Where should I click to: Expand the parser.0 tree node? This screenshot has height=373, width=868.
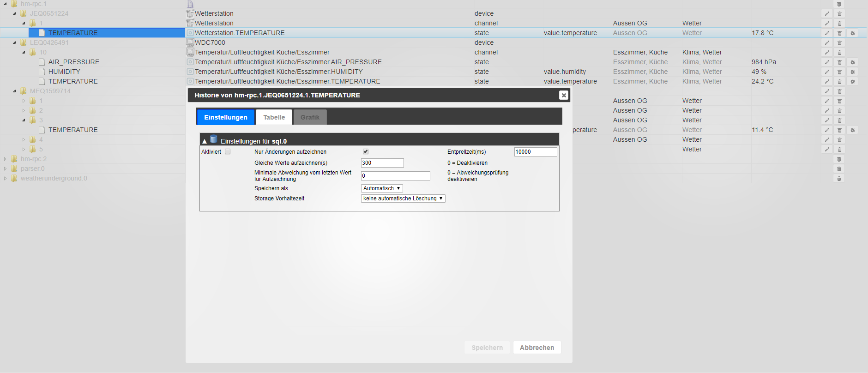point(5,168)
